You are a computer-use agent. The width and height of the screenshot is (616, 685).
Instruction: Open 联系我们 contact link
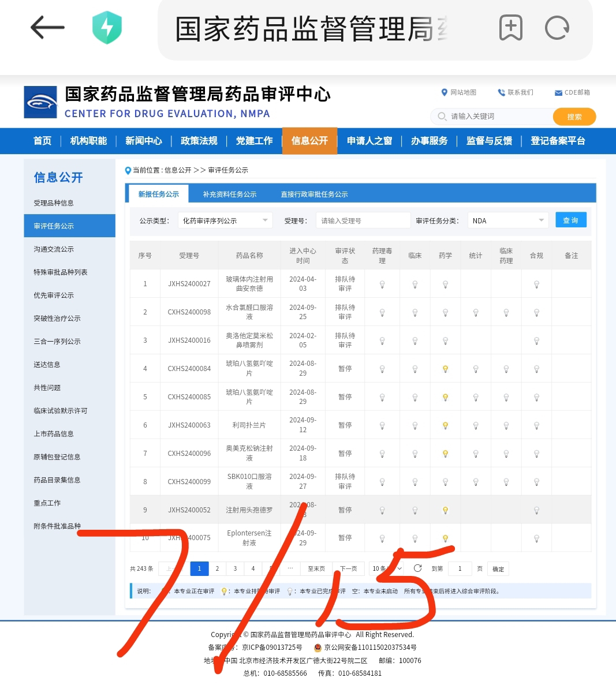click(x=516, y=92)
